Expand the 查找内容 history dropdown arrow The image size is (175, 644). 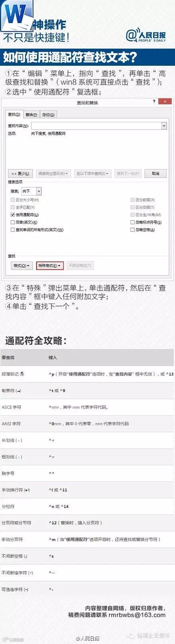[x=164, y=126]
